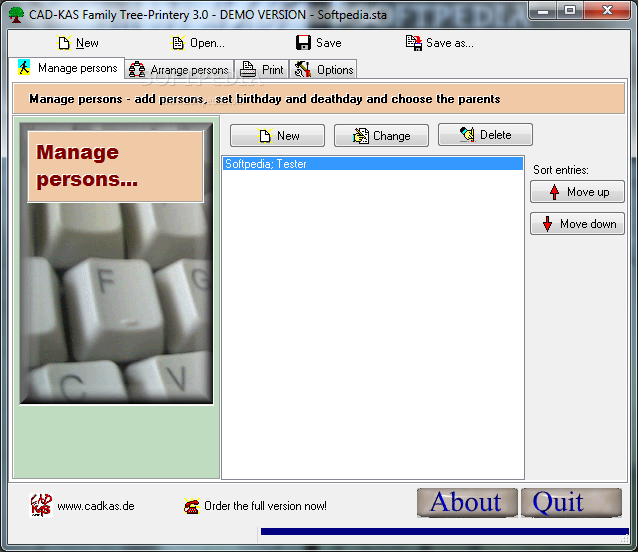Close the window with the X button
This screenshot has width=638, height=552.
[607, 11]
